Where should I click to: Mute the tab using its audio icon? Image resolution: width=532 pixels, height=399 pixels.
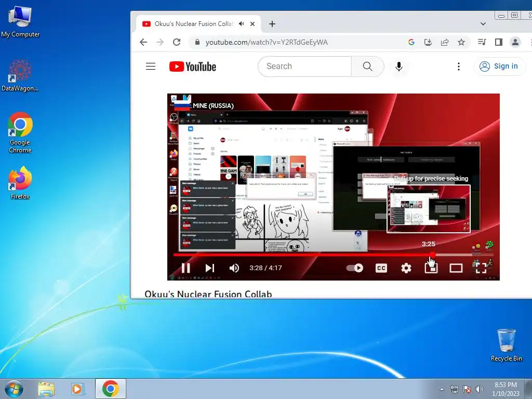click(241, 24)
